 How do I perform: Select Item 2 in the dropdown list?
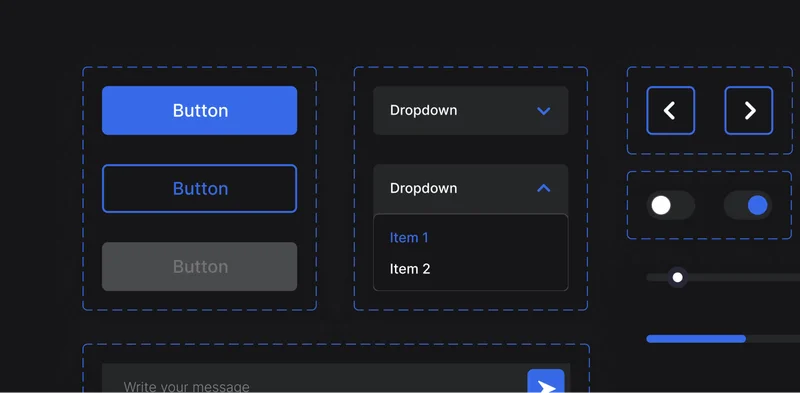pyautogui.click(x=410, y=269)
